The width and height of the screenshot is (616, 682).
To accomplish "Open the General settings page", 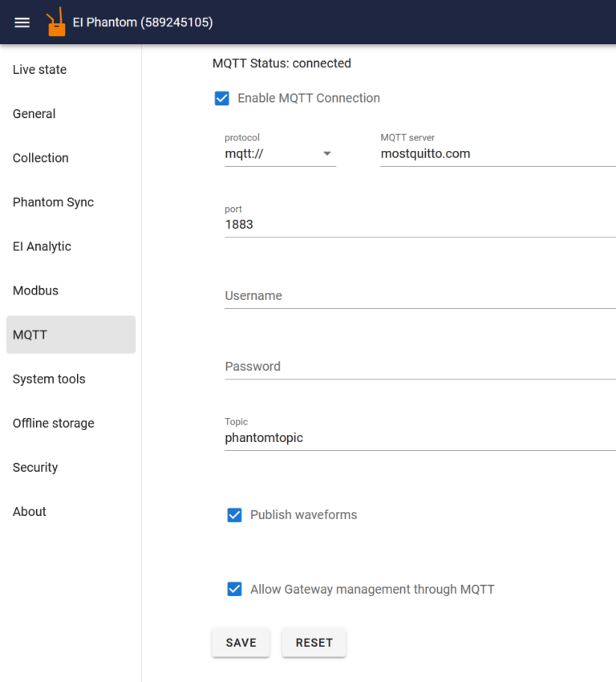I will point(34,113).
